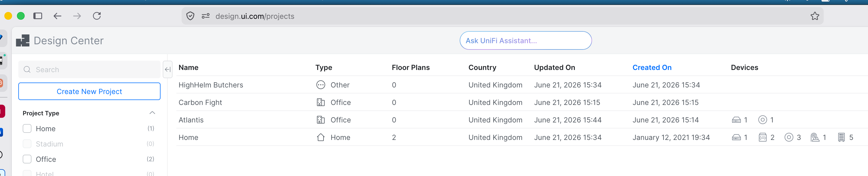The image size is (868, 176).
Task: Open the Atlantis project
Action: (x=191, y=120)
